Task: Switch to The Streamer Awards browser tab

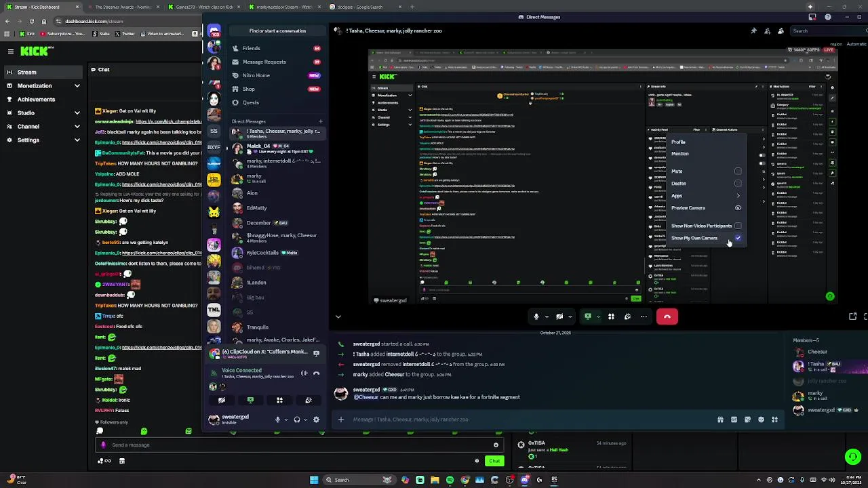Action: [123, 7]
